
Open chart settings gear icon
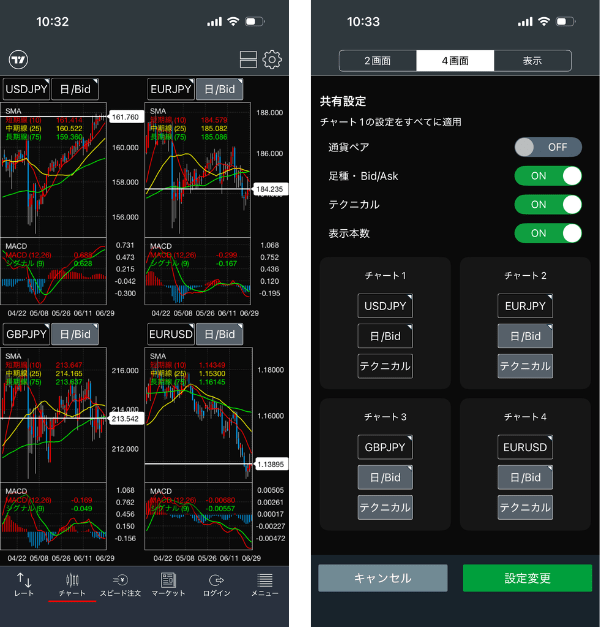click(x=272, y=60)
